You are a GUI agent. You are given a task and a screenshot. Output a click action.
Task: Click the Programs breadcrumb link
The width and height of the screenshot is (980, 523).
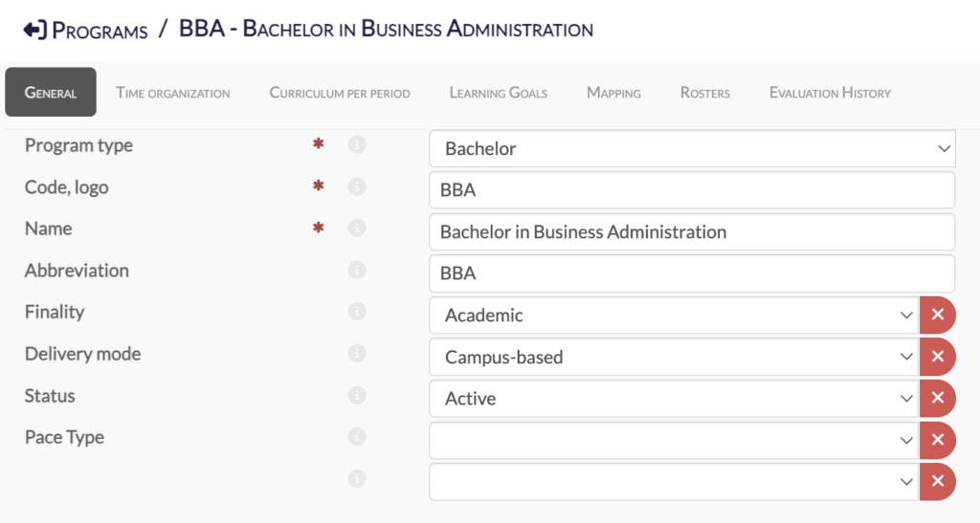[100, 31]
